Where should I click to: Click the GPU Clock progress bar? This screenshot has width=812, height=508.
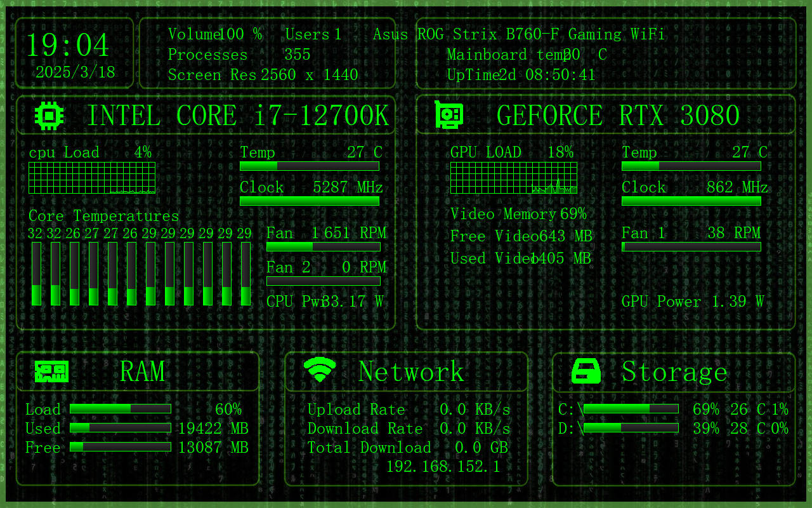pyautogui.click(x=691, y=201)
